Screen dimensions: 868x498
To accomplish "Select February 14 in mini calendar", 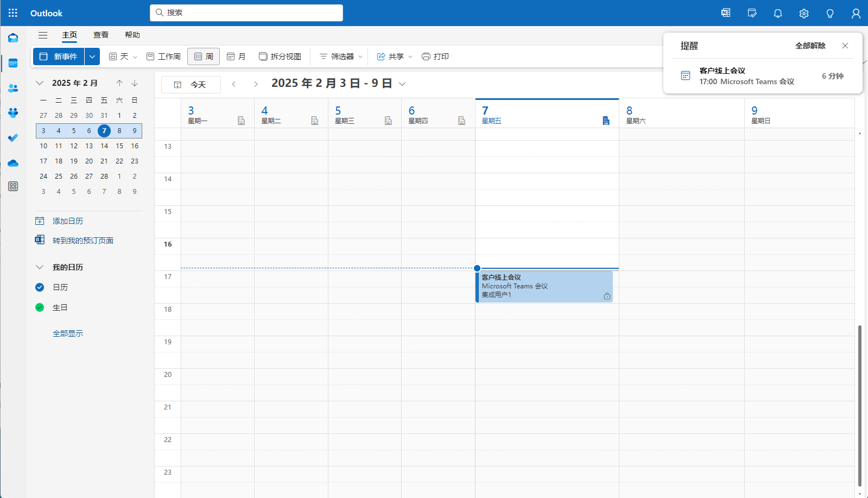I will (104, 146).
